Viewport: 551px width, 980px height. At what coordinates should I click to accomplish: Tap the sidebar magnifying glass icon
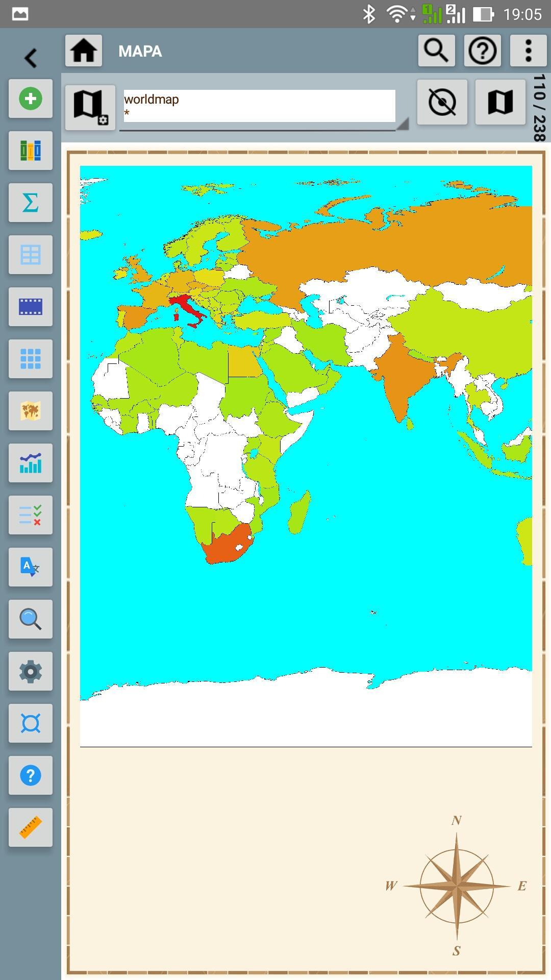31,619
